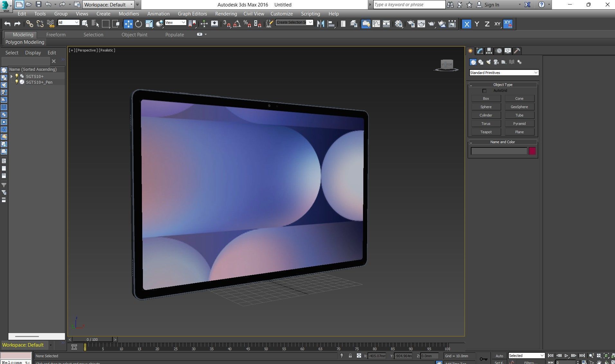Screen dimensions: 615x364
Task: Click the Pyramid button
Action: pos(519,124)
